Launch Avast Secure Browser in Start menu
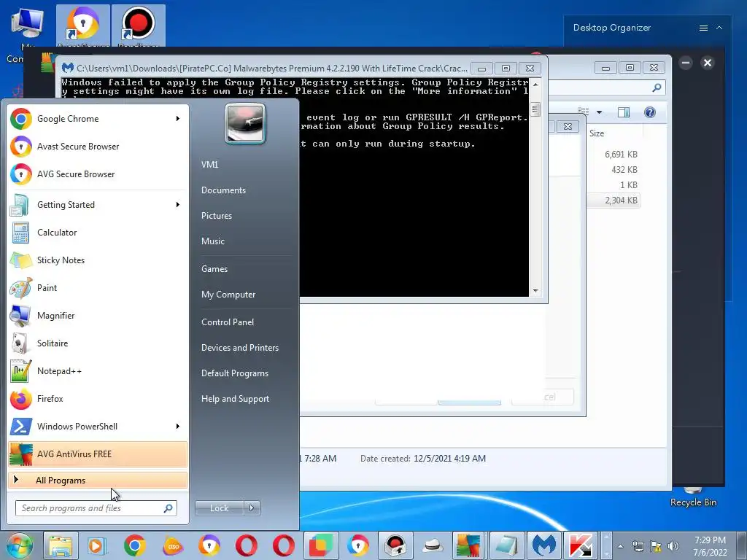The image size is (747, 560). coord(98,146)
